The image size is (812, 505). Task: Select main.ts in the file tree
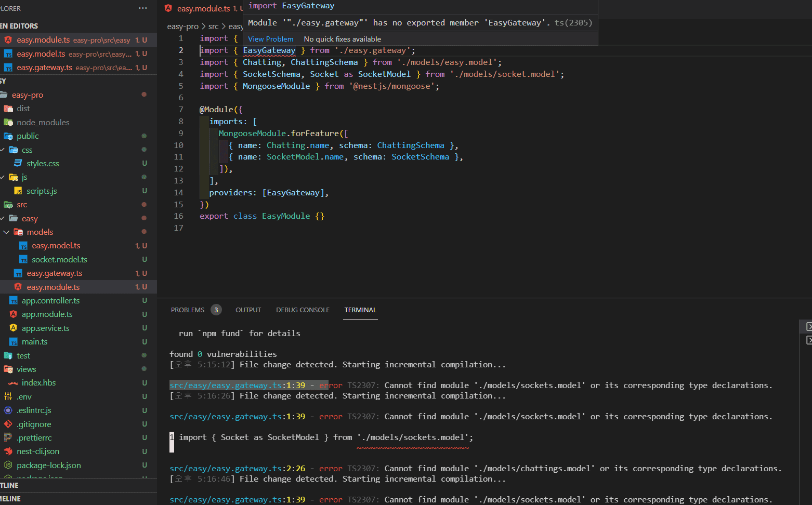[34, 342]
